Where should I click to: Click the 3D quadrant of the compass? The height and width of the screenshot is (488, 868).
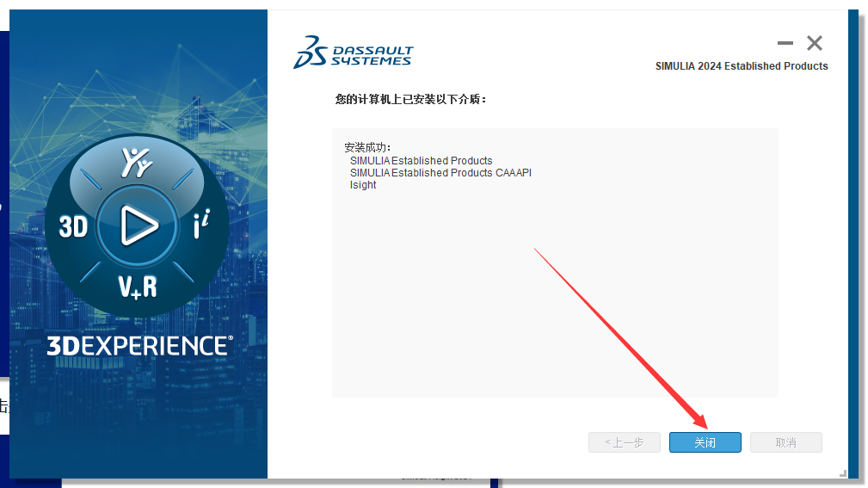[x=73, y=226]
